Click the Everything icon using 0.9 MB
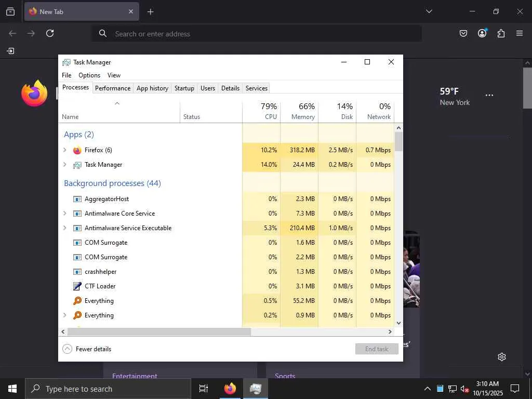Viewport: 532px width, 399px height. click(77, 315)
